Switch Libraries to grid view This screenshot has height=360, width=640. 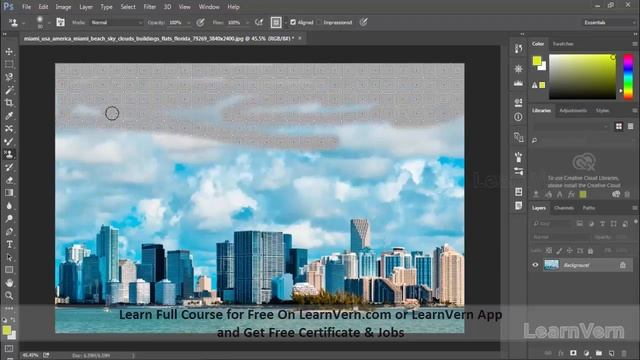click(x=619, y=126)
